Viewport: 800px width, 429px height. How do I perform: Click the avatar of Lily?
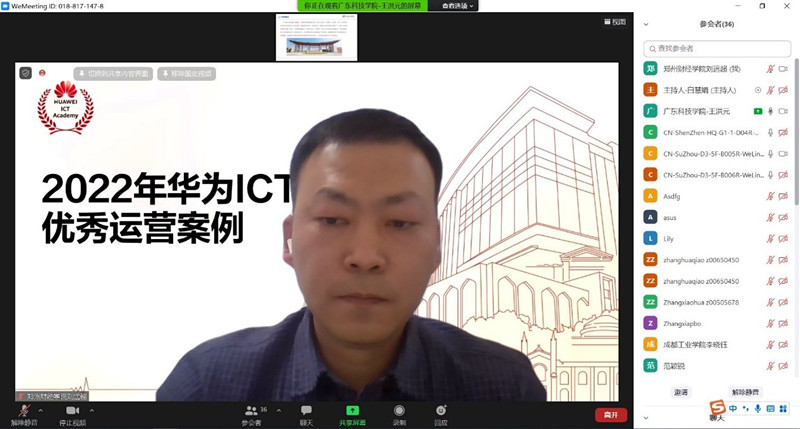pos(650,238)
